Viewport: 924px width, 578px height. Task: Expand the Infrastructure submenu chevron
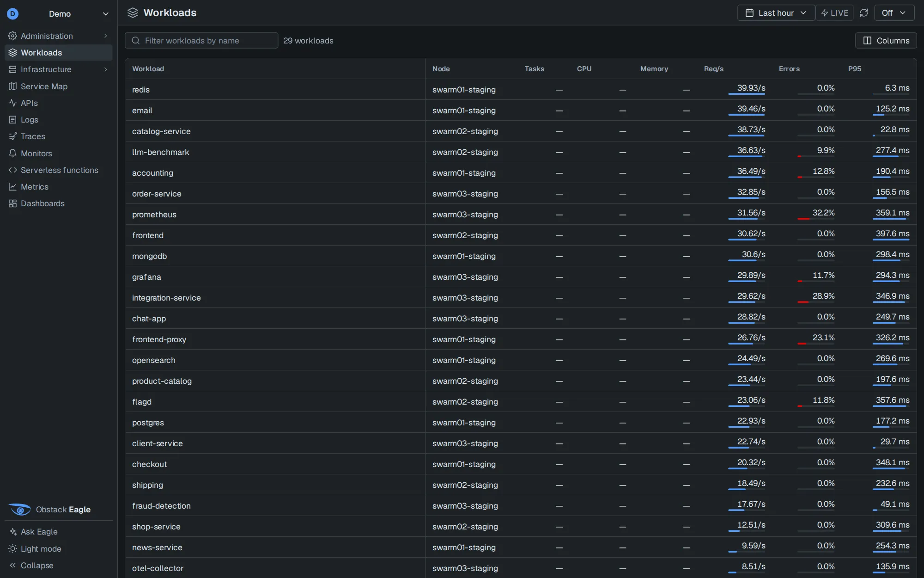tap(106, 69)
